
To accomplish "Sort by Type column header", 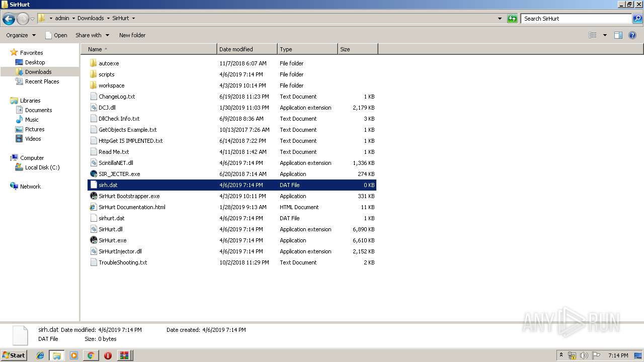I will point(307,49).
